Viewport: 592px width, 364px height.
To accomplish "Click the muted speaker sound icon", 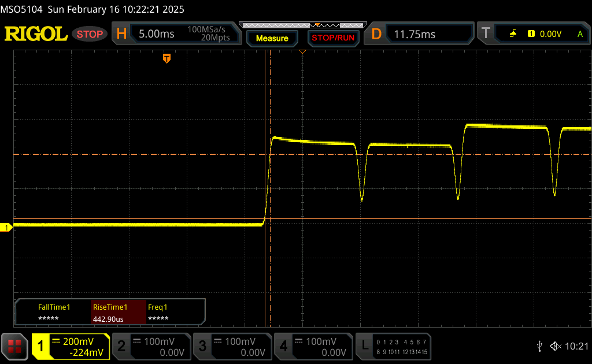I will 556,346.
